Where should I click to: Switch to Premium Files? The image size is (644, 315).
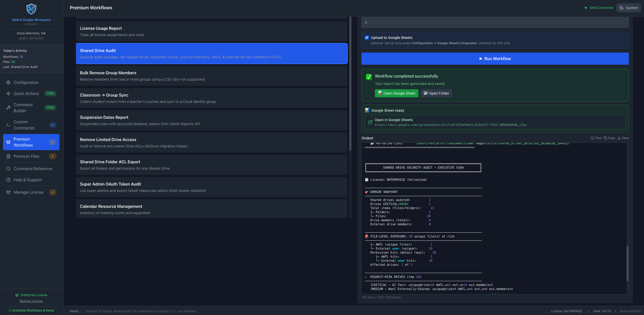31,156
